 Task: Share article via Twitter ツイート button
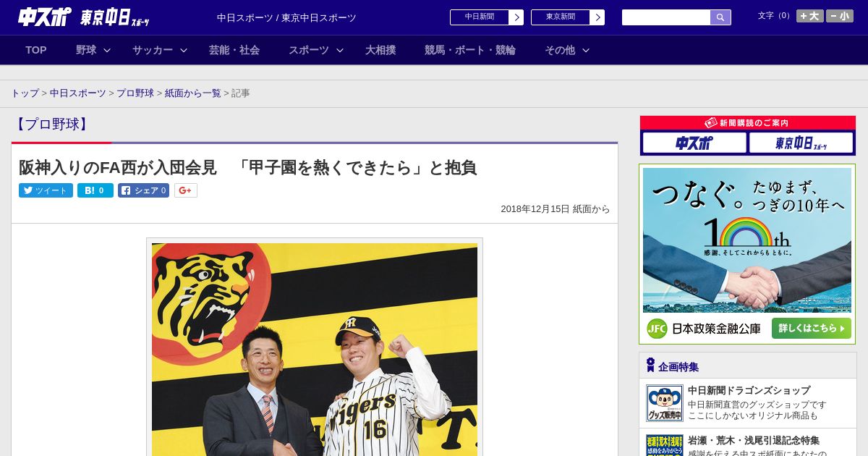tap(46, 190)
